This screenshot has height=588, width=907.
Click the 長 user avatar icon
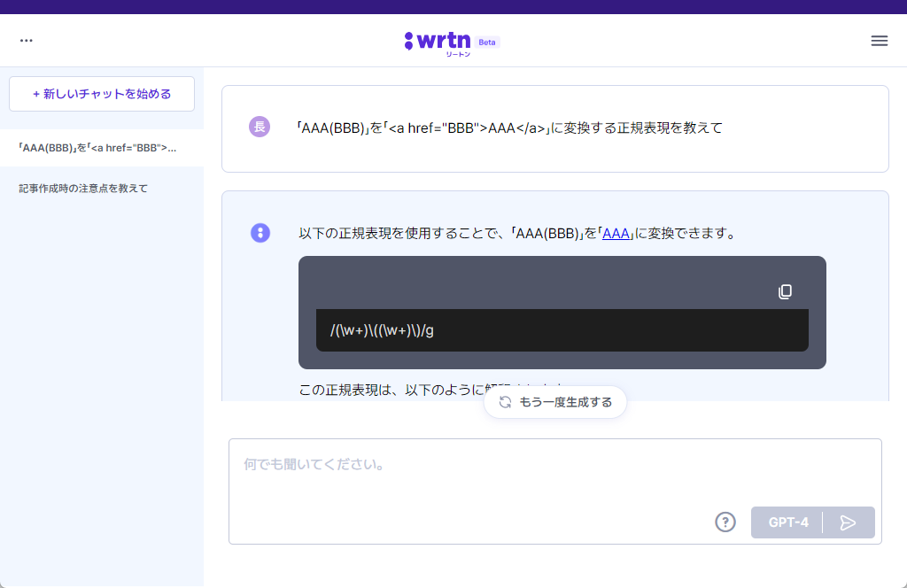tap(260, 127)
